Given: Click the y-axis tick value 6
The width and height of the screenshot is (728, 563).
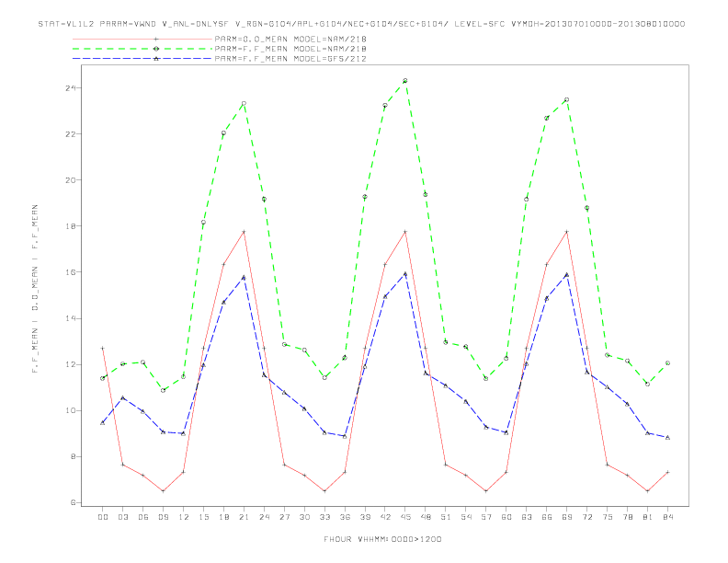Looking at the screenshot, I should [x=73, y=502].
